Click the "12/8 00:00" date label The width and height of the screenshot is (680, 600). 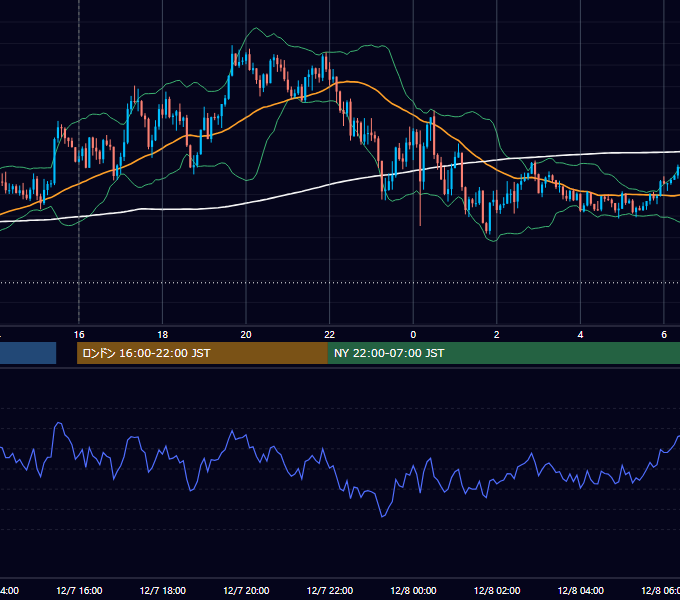tap(413, 591)
